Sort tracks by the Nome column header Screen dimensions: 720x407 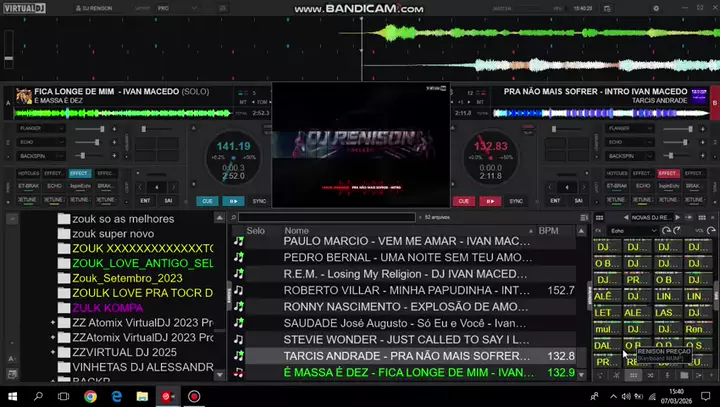[x=297, y=231]
